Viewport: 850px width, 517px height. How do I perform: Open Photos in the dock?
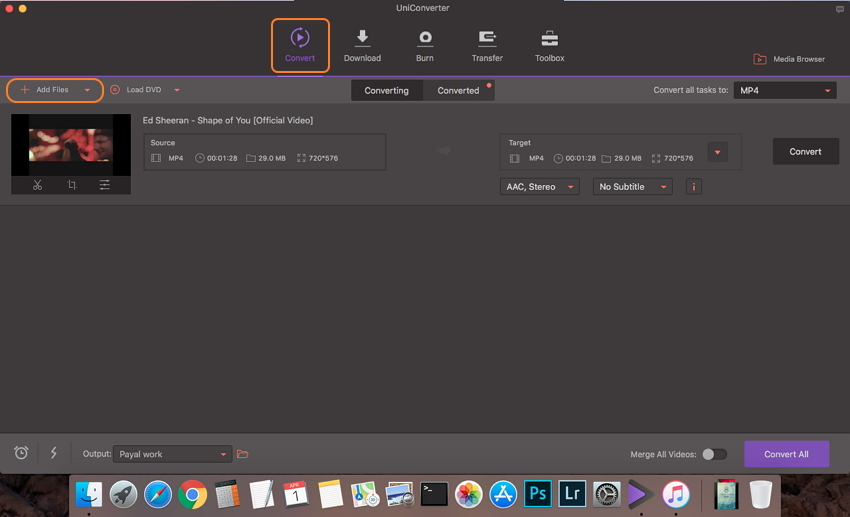click(468, 494)
